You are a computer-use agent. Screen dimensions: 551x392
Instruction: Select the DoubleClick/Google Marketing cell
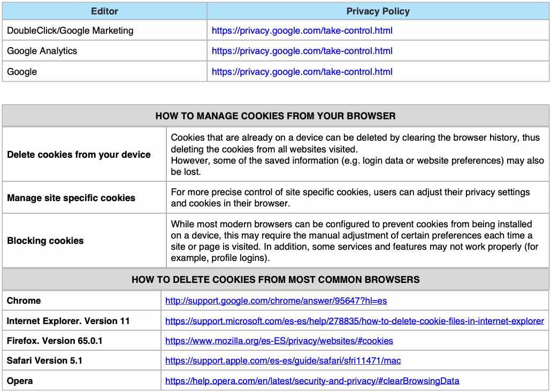(70, 30)
